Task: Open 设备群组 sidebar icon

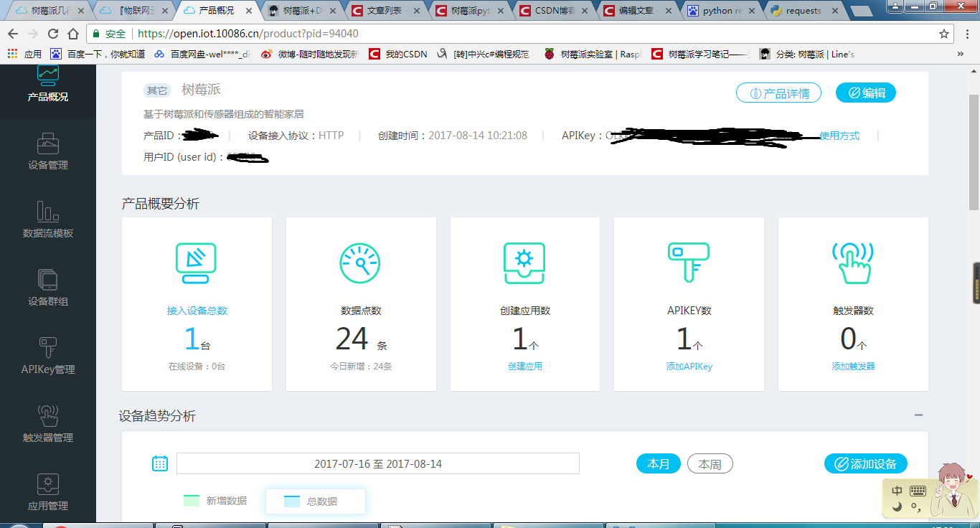Action: (48, 280)
